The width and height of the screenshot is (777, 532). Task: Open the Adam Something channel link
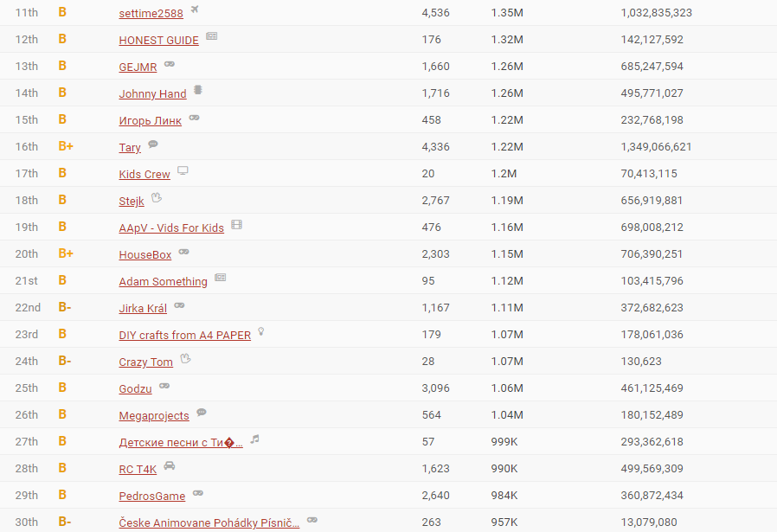163,281
